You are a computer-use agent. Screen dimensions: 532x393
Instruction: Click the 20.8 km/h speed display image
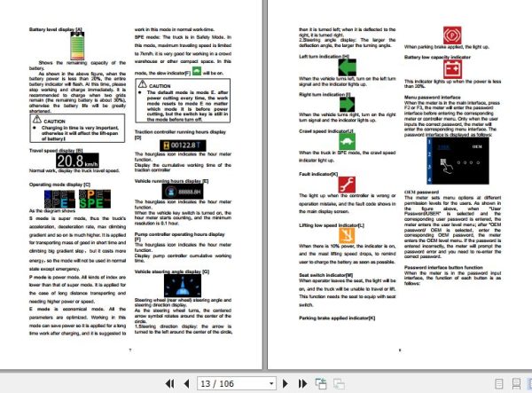tap(77, 161)
